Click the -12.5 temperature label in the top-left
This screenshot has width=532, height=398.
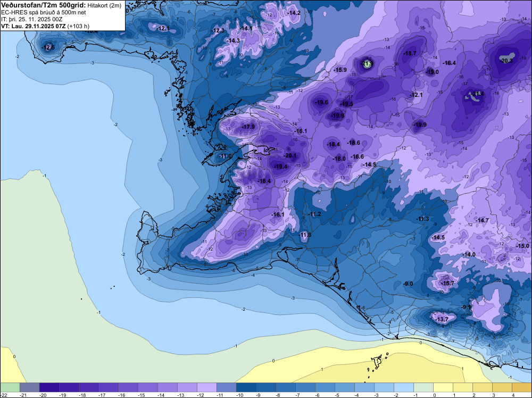[48, 47]
